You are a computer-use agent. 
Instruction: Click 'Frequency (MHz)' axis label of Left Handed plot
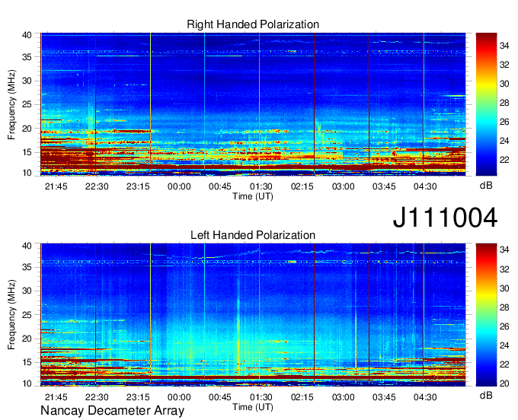[x=11, y=315]
